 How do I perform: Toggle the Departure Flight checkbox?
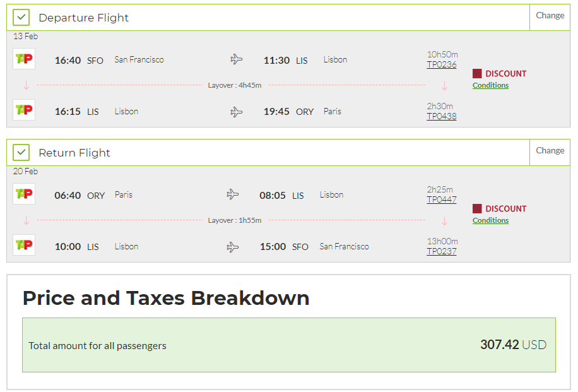(21, 18)
